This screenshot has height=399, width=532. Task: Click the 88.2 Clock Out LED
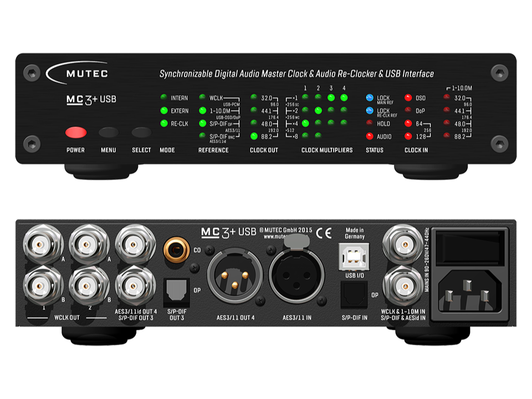pos(254,136)
